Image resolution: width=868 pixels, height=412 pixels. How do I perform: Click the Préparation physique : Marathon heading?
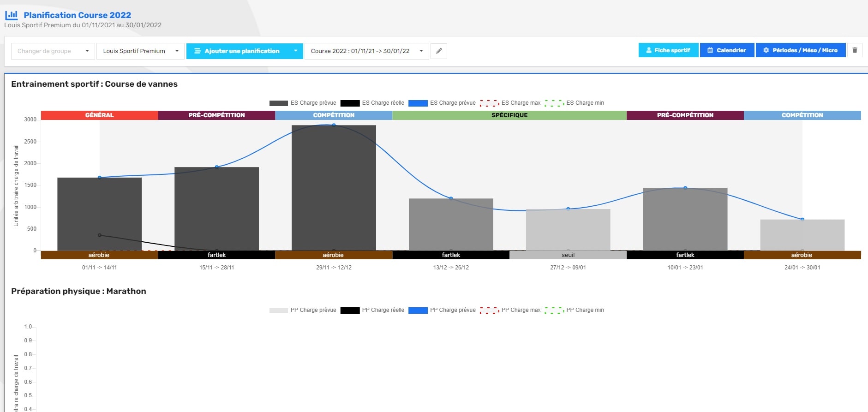(x=78, y=291)
